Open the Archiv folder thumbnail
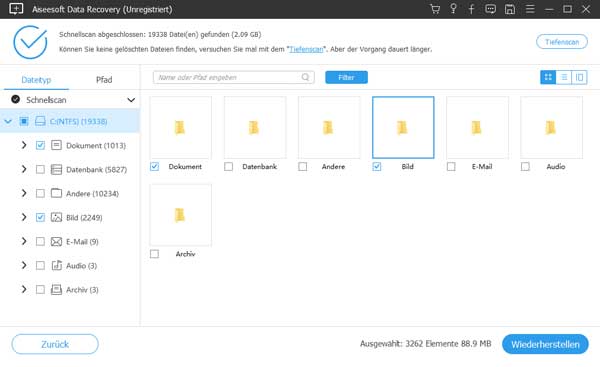 click(180, 215)
